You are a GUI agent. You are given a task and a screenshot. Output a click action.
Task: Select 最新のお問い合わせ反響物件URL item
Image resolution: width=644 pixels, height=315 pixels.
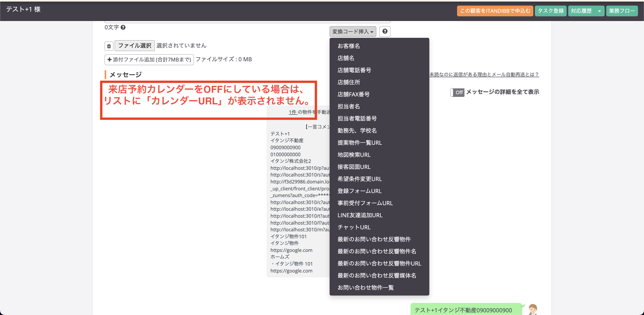pos(379,264)
